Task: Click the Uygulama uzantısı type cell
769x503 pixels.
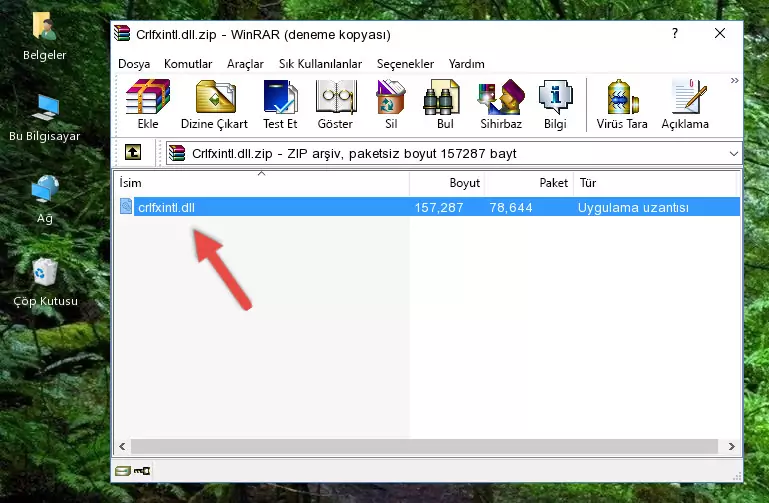Action: (x=633, y=207)
